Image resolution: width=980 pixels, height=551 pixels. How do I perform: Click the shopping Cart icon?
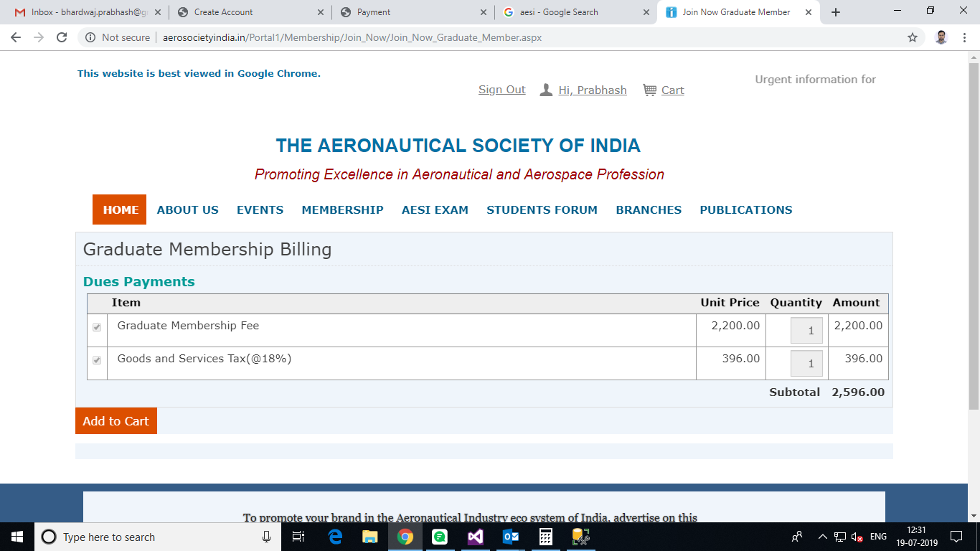[x=649, y=90]
